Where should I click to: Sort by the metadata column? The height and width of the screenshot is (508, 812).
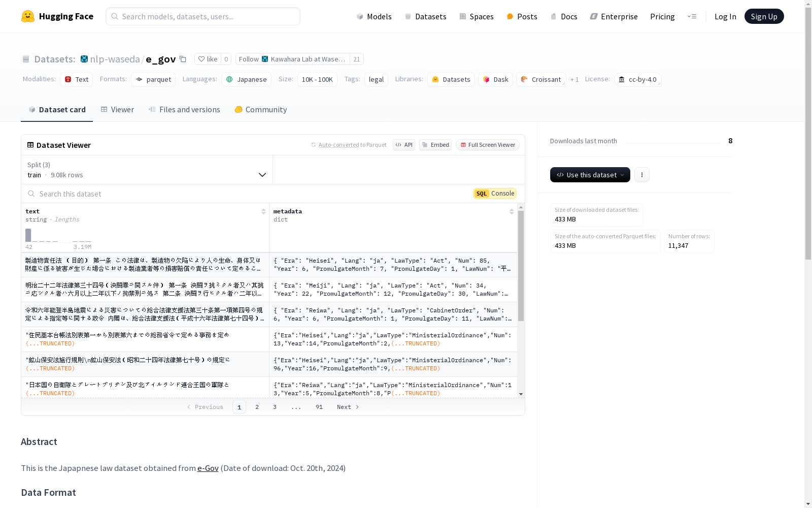[x=512, y=211]
